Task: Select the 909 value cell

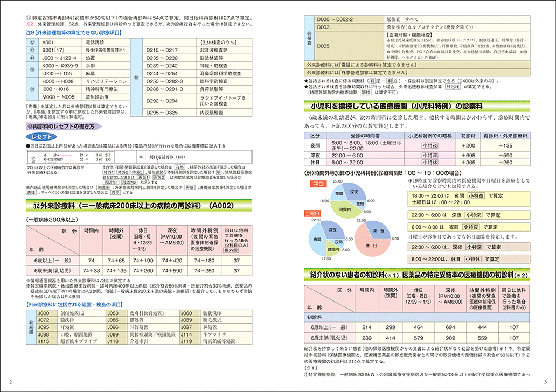Action: [450, 338]
